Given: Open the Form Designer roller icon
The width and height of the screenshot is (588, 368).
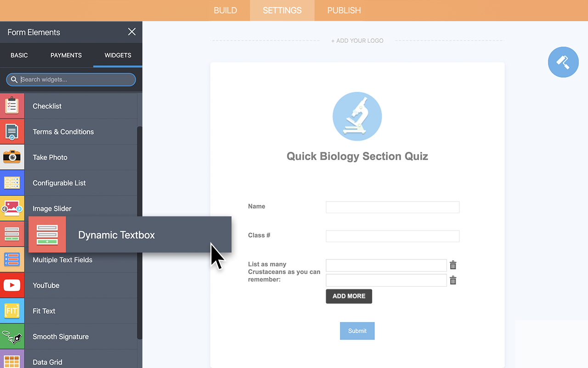Looking at the screenshot, I should (x=563, y=62).
